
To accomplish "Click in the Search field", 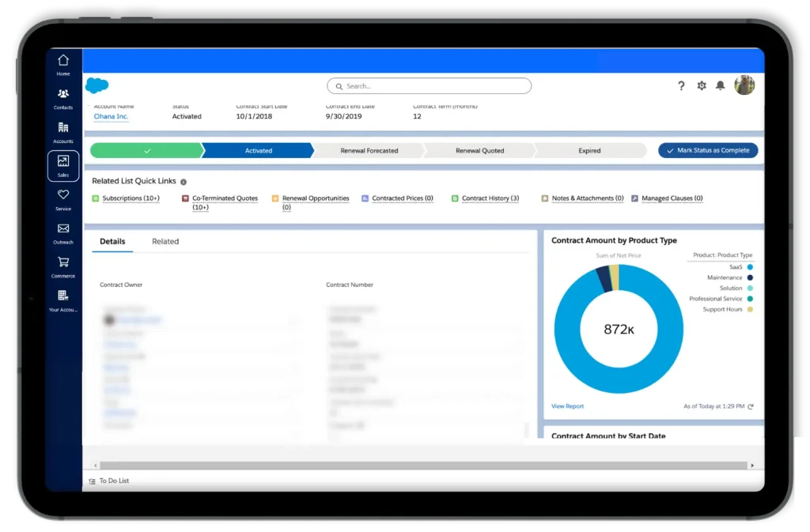I will pyautogui.click(x=429, y=86).
